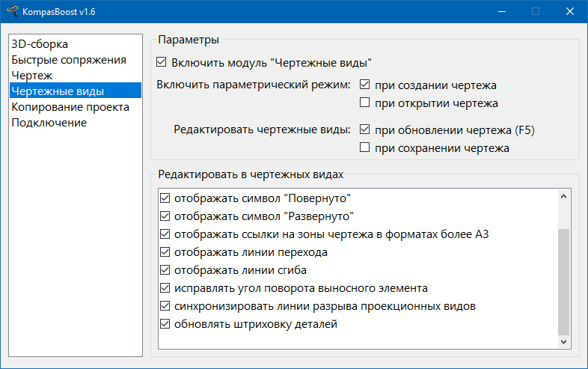Toggle "отображать линии сгиба" checkbox
588x369 pixels.
[165, 271]
